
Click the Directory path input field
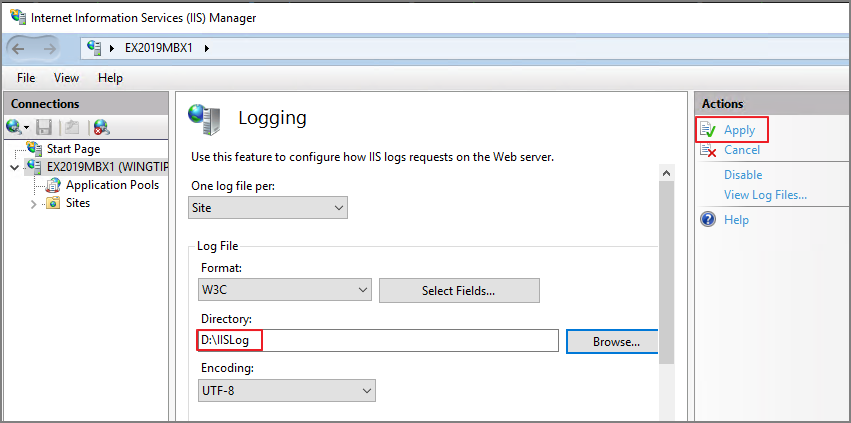(378, 341)
